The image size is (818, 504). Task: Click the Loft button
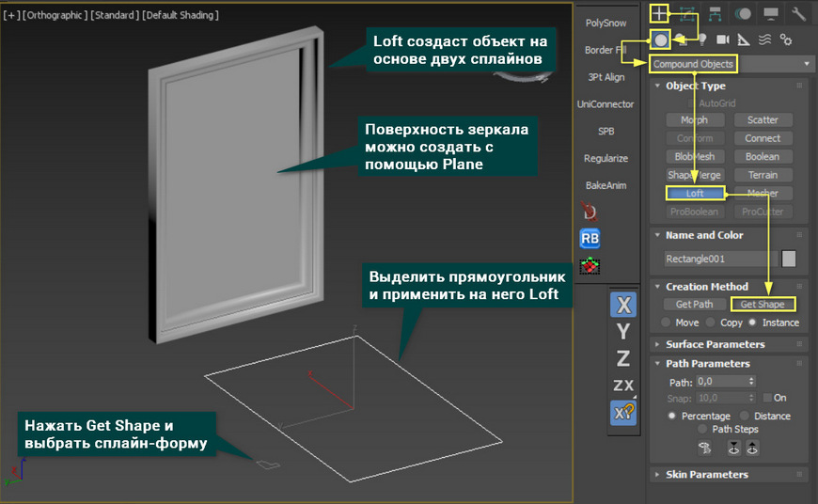pos(695,193)
